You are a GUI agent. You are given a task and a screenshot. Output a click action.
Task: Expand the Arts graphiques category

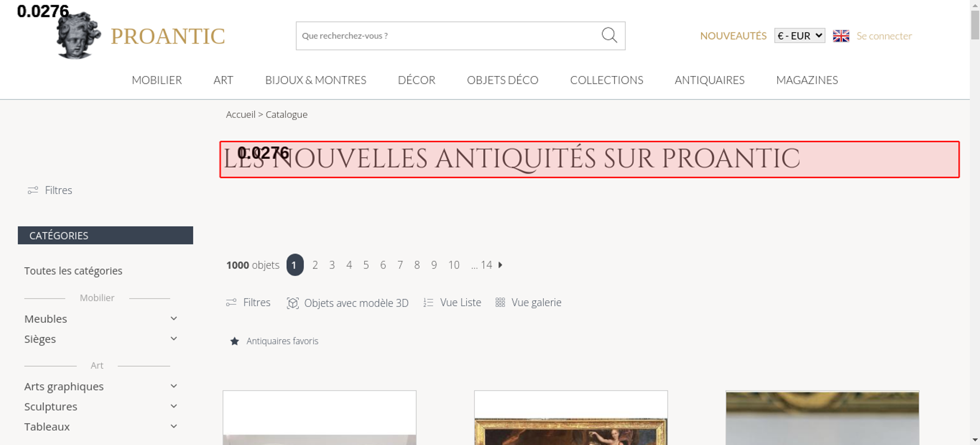[173, 386]
